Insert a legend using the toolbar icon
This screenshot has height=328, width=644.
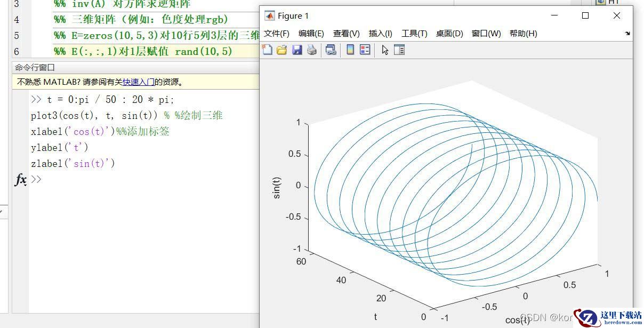(365, 50)
